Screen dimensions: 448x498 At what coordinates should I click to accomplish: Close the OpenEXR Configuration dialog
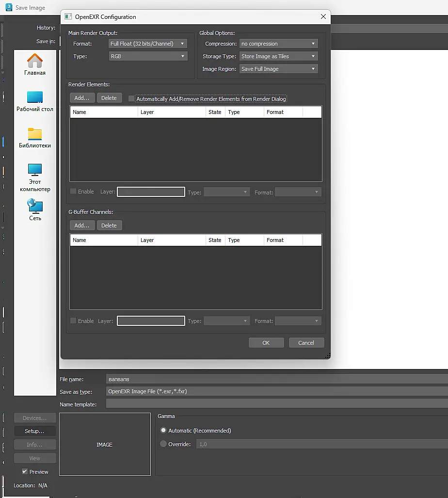click(x=323, y=16)
